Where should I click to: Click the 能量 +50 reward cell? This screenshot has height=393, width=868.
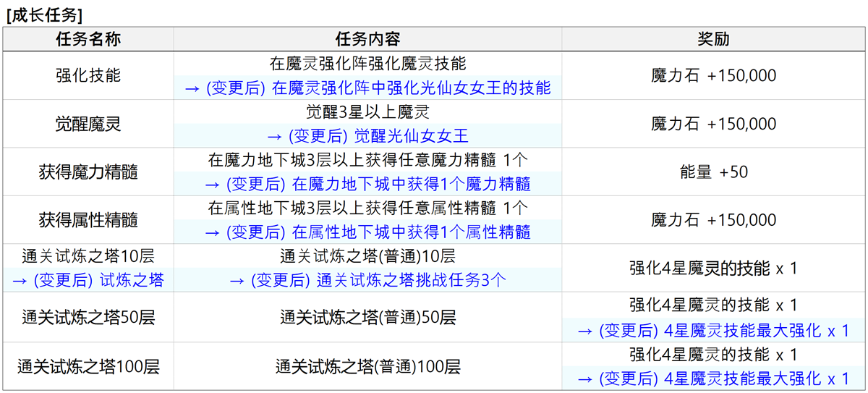[713, 172]
